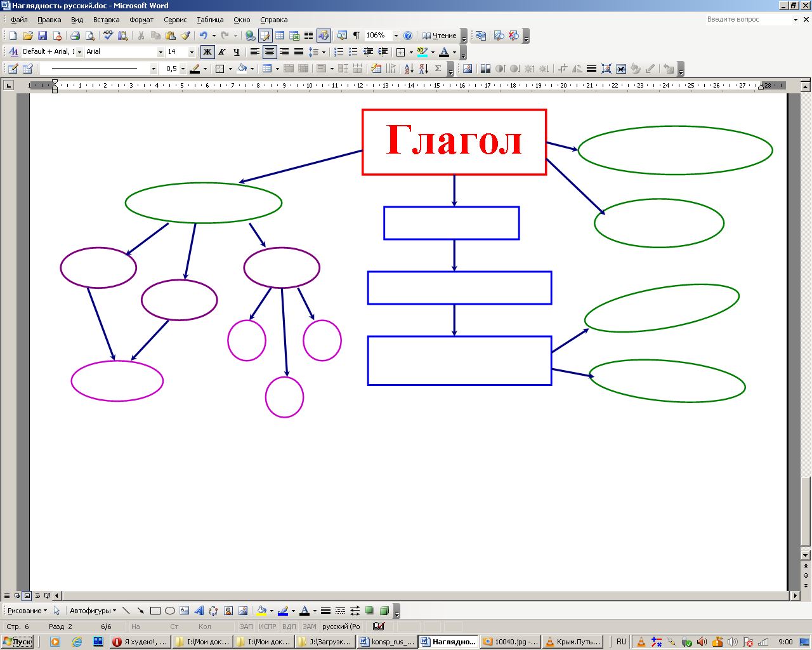Open the font size 14 dropdown
The width and height of the screenshot is (812, 650).
point(192,52)
